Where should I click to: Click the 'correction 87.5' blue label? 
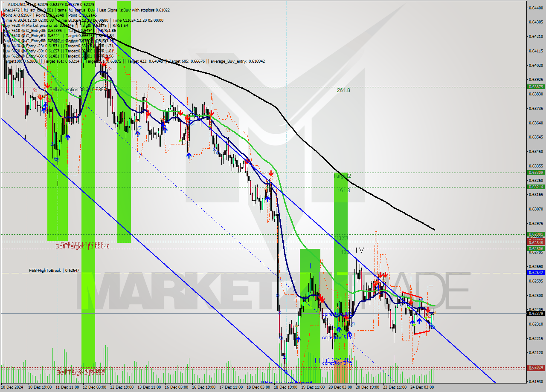tap(337, 363)
